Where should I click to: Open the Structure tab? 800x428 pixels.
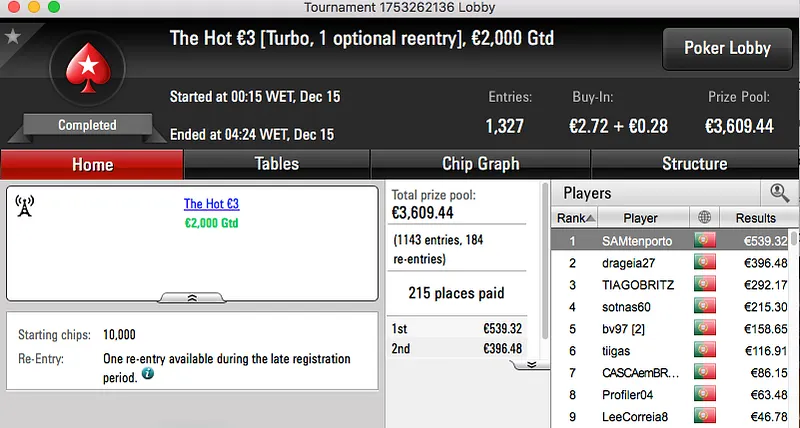(694, 164)
